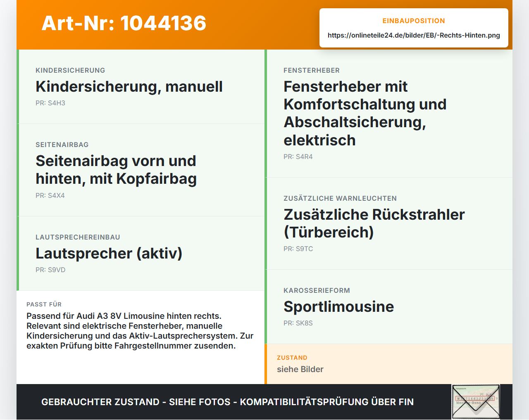Click the Einbauposition image URL
This screenshot has width=529, height=420.
pos(414,36)
